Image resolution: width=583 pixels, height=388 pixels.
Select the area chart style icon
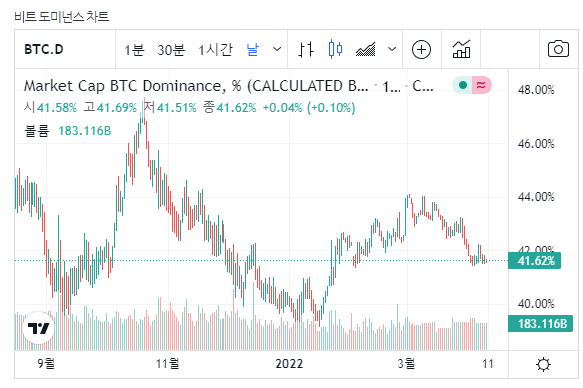coord(365,49)
